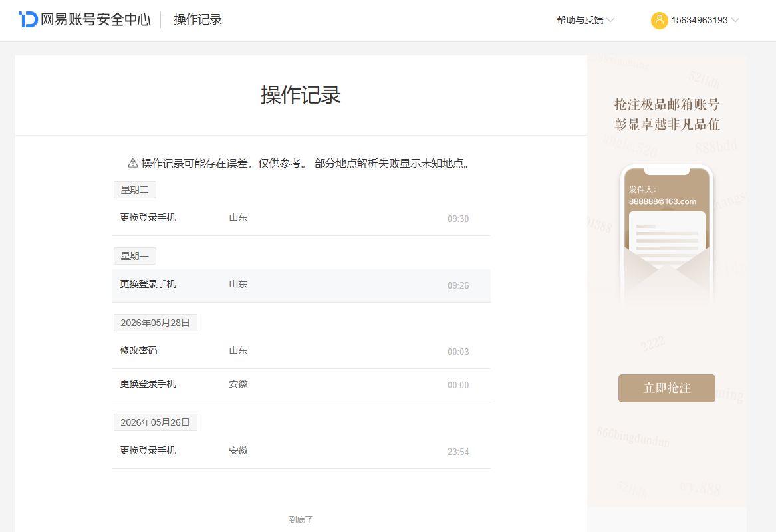Click the ad headline 抢注极品邮箱账号
776x532 pixels.
pos(667,104)
